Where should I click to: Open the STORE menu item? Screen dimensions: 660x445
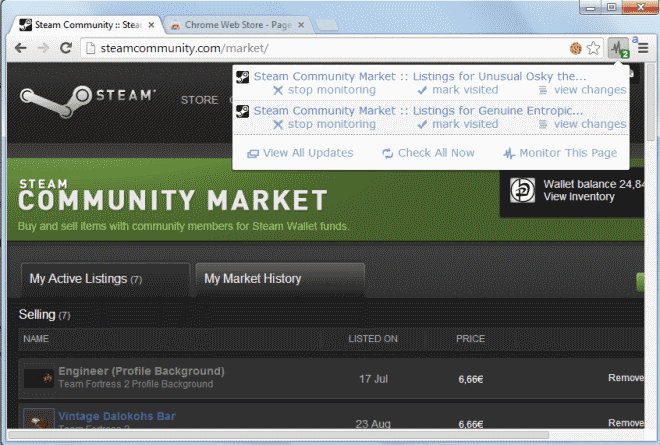pyautogui.click(x=200, y=100)
